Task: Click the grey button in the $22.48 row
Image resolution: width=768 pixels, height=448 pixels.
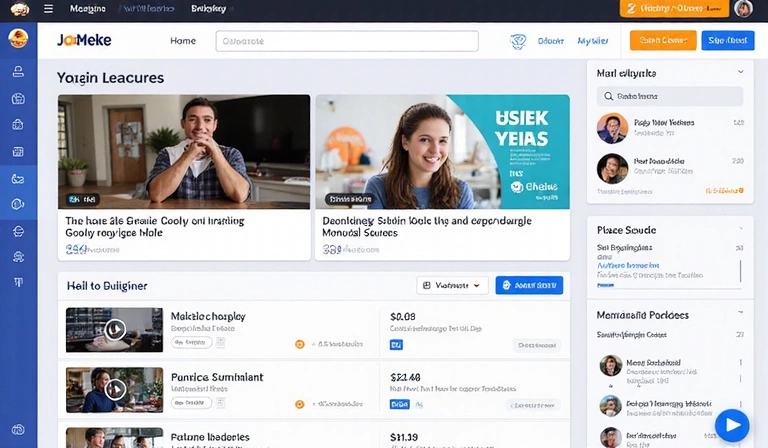Action: point(533,405)
